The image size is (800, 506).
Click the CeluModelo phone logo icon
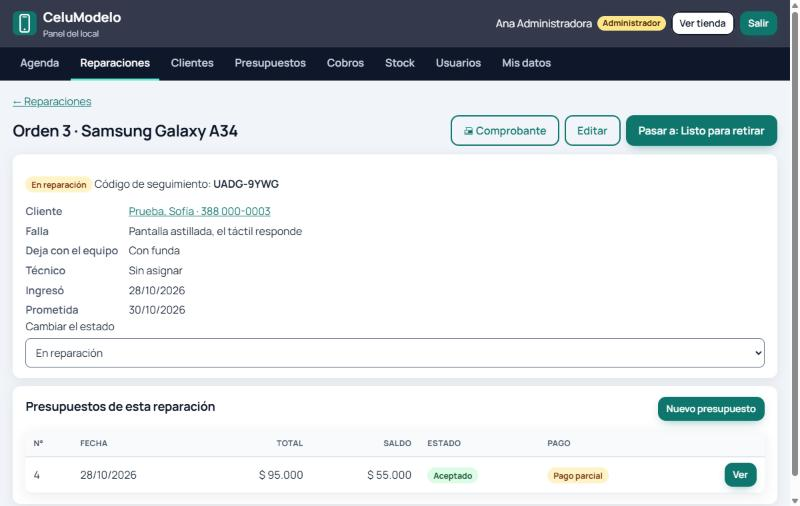(24, 23)
